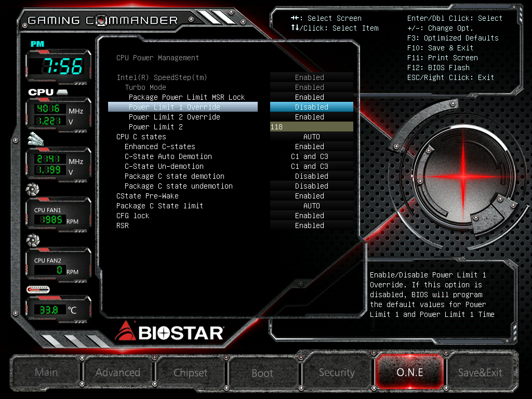The image size is (532, 399).
Task: Click the Biostar logo
Action: (x=169, y=331)
